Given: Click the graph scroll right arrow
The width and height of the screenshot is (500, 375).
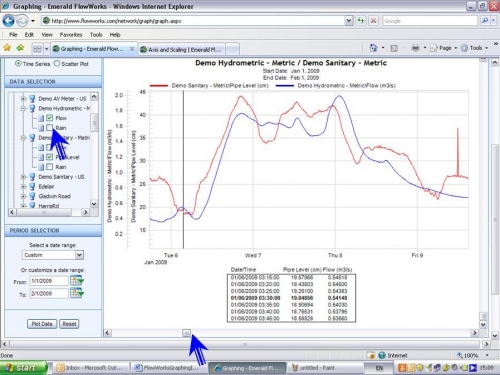Looking at the screenshot, I should click(475, 333).
